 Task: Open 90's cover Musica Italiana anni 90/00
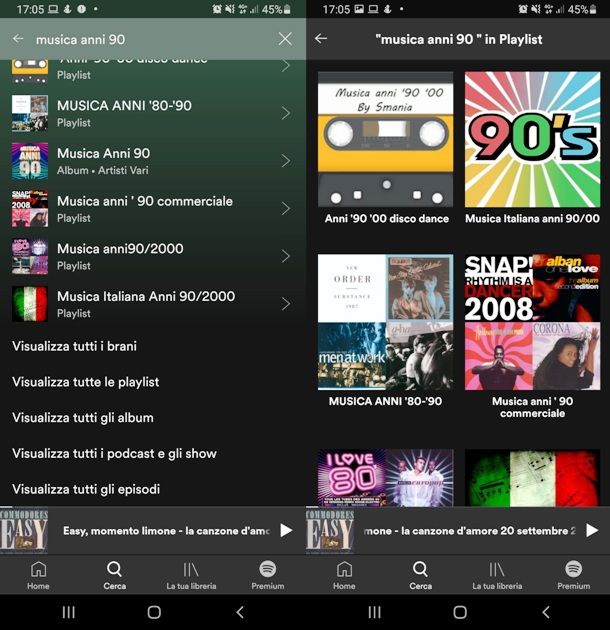(x=532, y=139)
